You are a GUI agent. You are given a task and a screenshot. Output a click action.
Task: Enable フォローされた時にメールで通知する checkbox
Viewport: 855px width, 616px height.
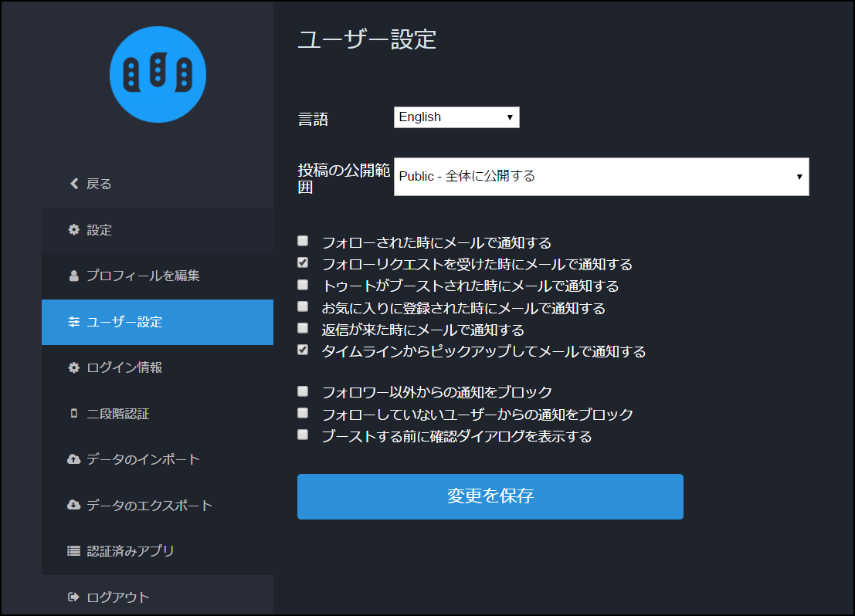click(303, 241)
